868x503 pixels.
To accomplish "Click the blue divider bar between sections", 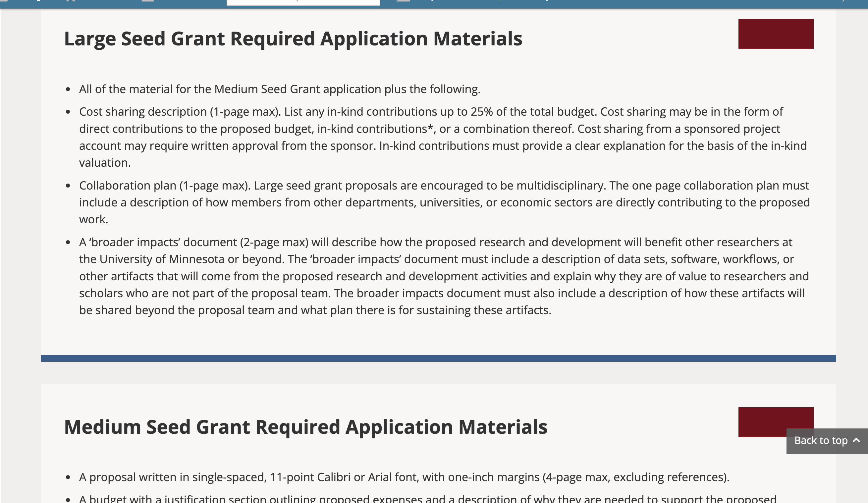I will pyautogui.click(x=438, y=358).
